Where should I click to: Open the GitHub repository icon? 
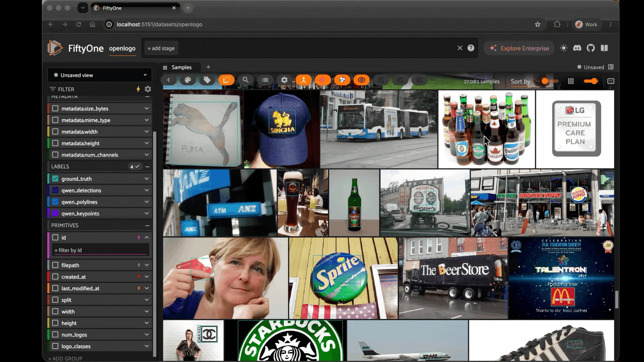point(591,48)
